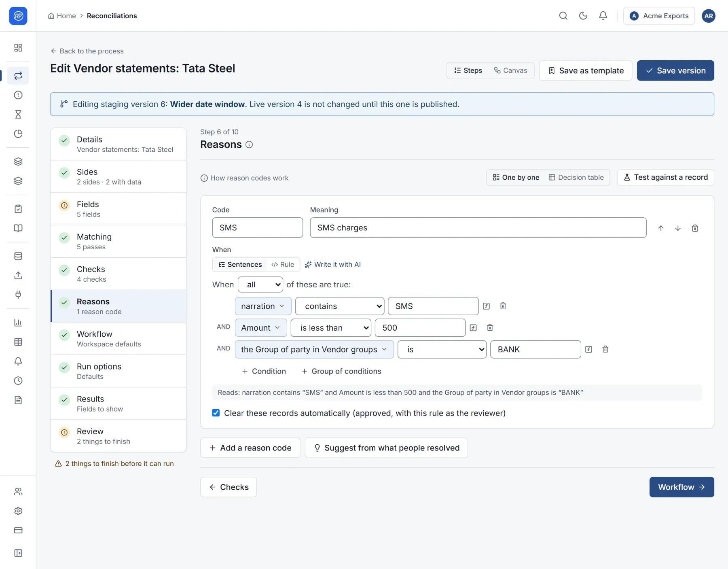Open the Group of party in Vendor groups dropdown
This screenshot has width=728, height=569.
pos(314,349)
